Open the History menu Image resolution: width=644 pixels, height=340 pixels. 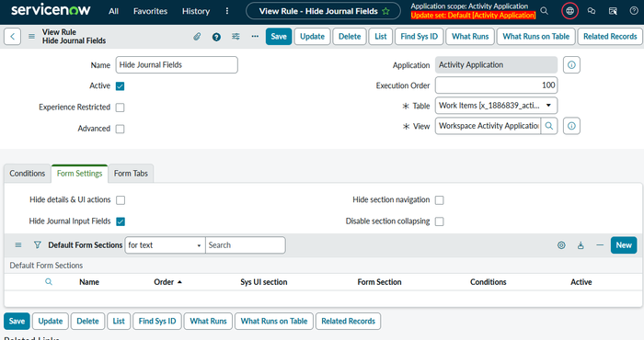pos(196,11)
